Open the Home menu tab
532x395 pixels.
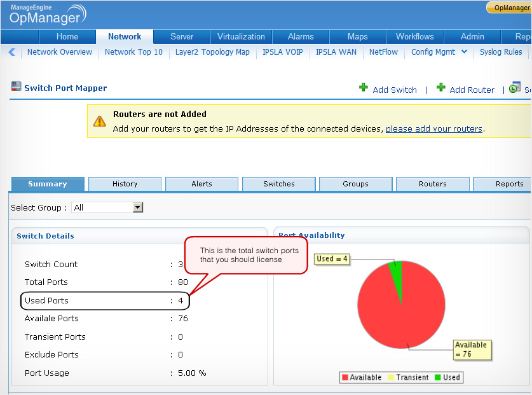(x=67, y=36)
